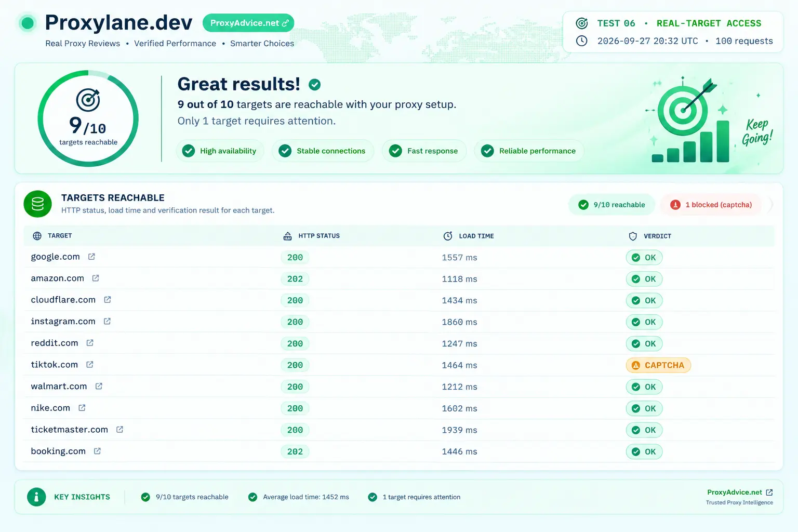Image resolution: width=798 pixels, height=532 pixels.
Task: Click the 9/10 circular progress ring
Action: (88, 119)
